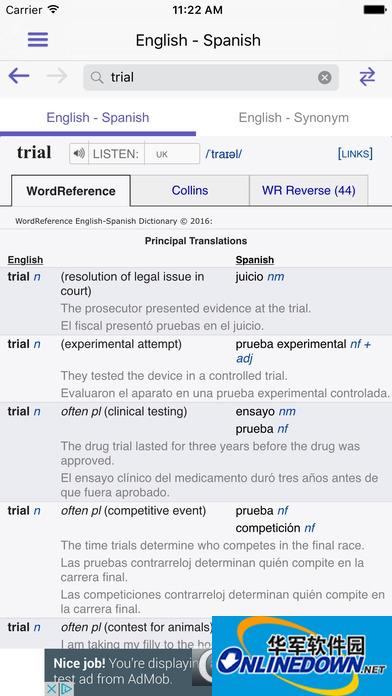Viewport: 392px width, 696px height.
Task: Tap the search magnifier icon
Action: [x=97, y=78]
